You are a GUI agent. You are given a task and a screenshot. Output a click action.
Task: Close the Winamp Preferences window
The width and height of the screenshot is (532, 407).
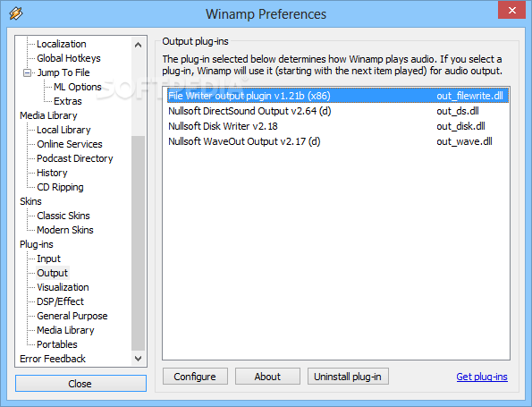click(511, 11)
